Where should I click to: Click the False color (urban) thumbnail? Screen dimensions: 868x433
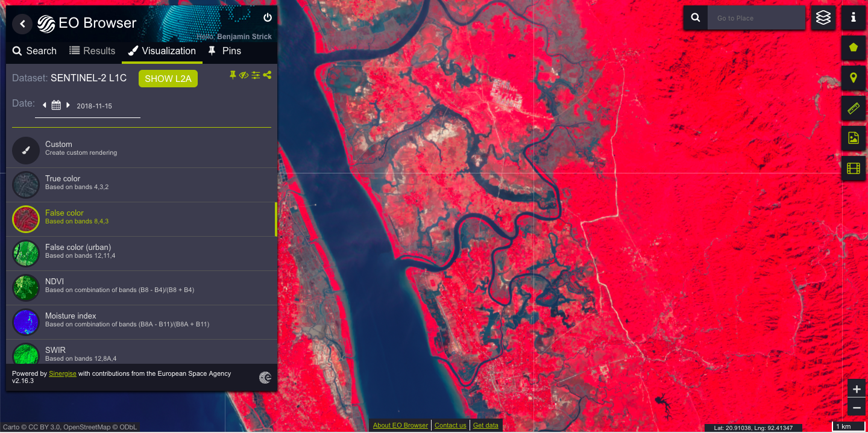click(26, 254)
